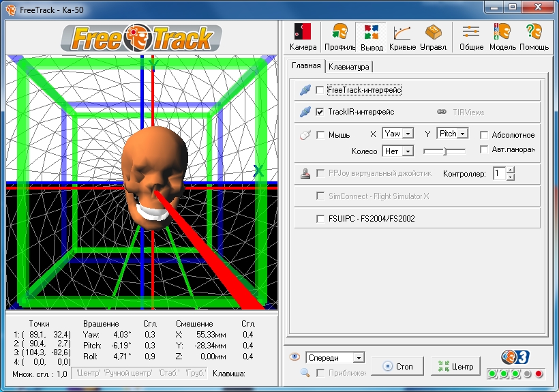Screen dimensions: 559x392
Task: Click the gray status LED indicator
Action: [527, 374]
